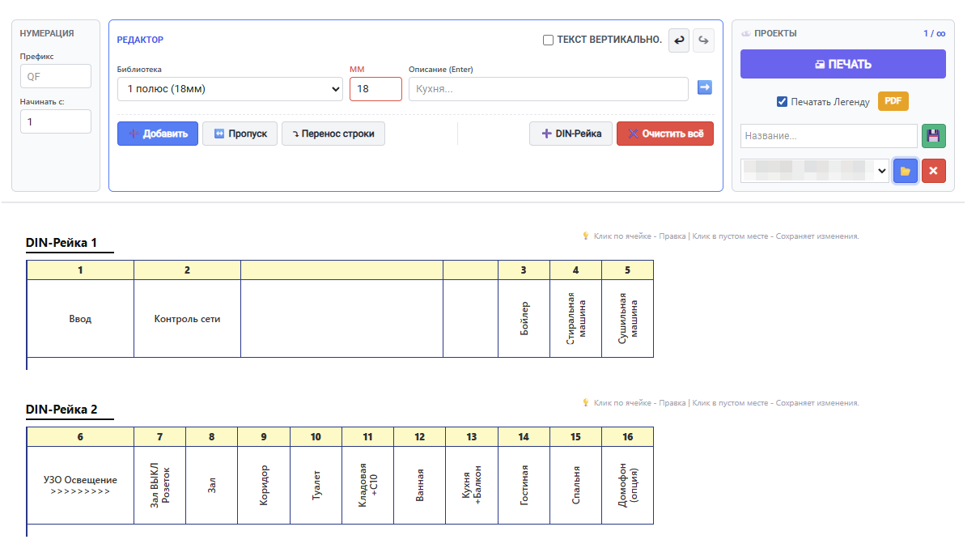Save project with green floppy disk icon
The image size is (980, 548).
pos(933,136)
